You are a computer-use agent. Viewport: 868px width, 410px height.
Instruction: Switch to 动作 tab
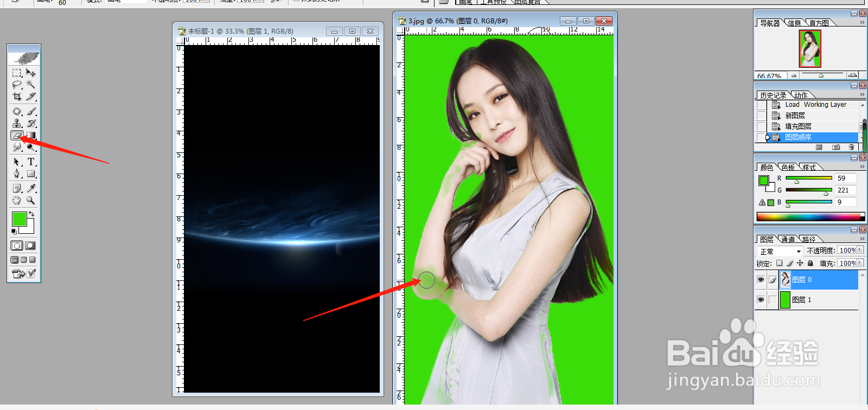tap(801, 95)
